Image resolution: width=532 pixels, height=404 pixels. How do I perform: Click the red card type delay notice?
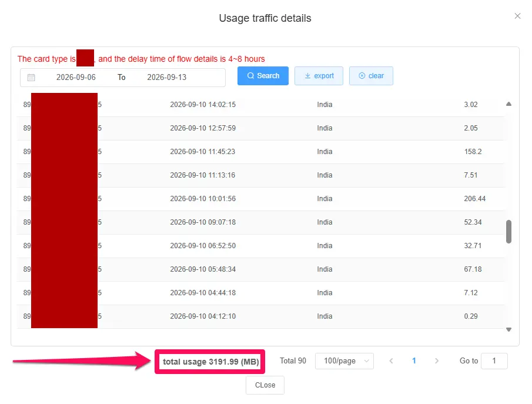[141, 59]
